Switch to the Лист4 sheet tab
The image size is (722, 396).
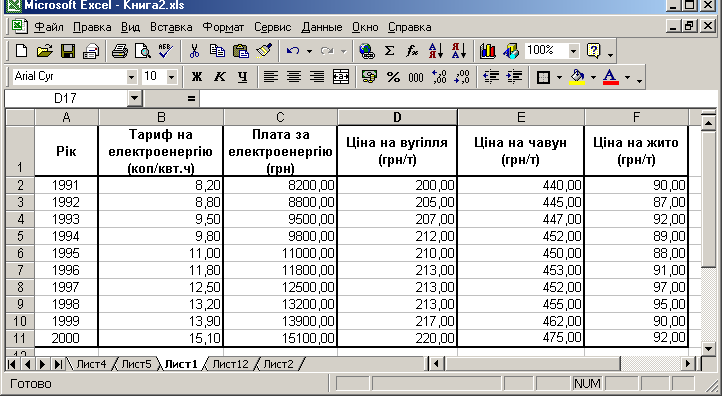pos(91,364)
